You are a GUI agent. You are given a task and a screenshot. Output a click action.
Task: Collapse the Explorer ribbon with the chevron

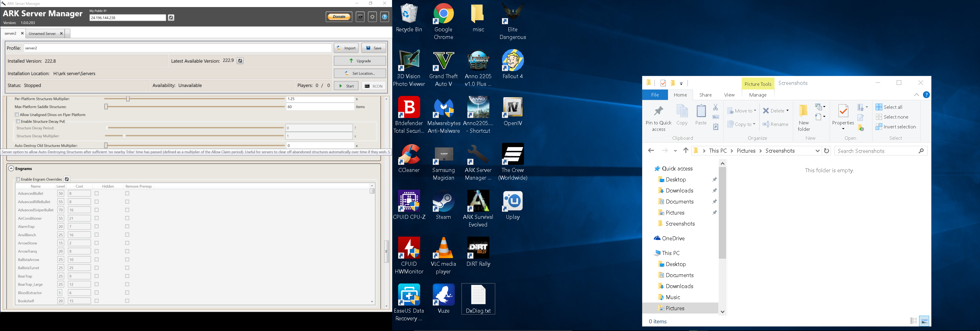917,95
